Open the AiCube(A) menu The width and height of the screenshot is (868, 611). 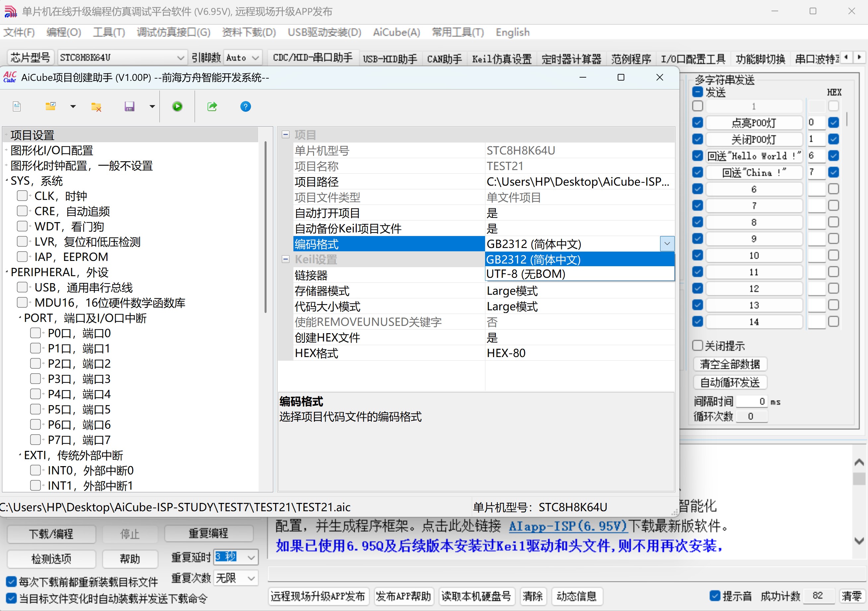(397, 32)
